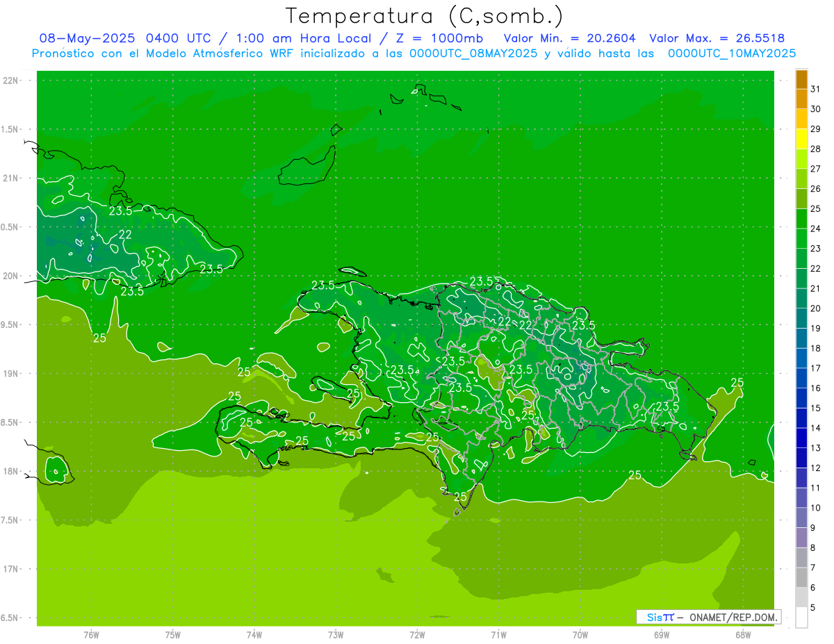The width and height of the screenshot is (834, 644).
Task: Click the 'Temperatura (C,somb.)' map title
Action: coord(425,15)
